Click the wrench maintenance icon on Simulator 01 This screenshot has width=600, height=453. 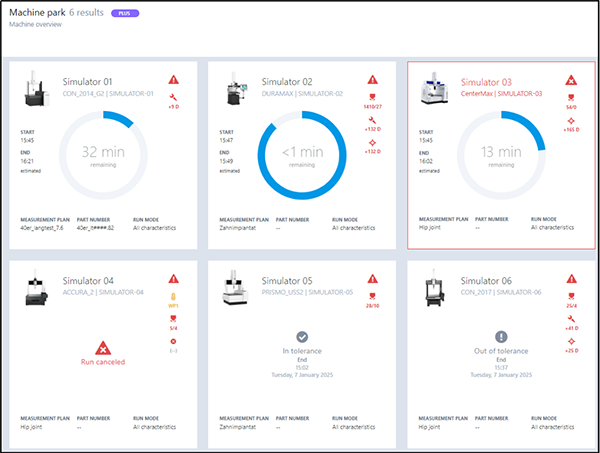click(x=173, y=96)
